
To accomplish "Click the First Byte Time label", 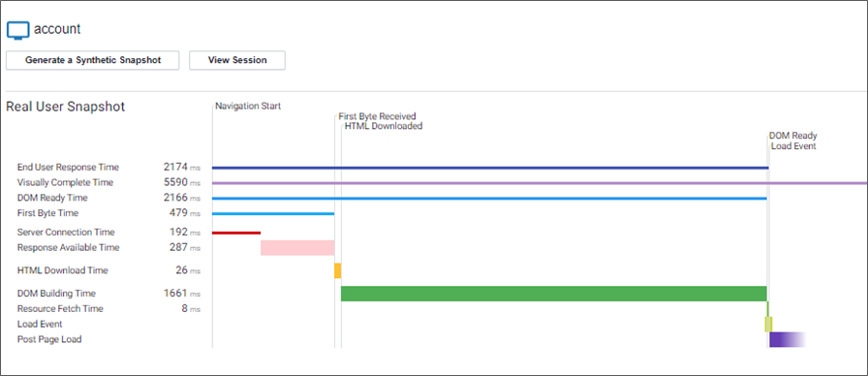I will [47, 213].
